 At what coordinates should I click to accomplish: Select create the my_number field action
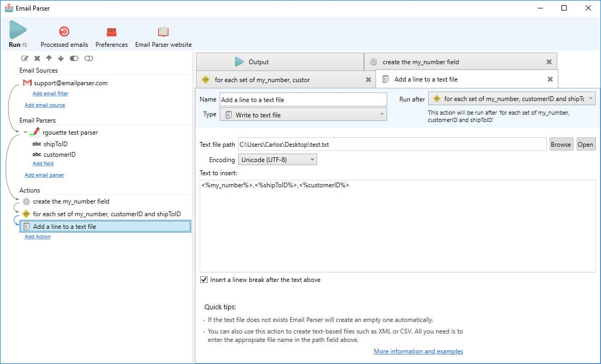coord(71,201)
